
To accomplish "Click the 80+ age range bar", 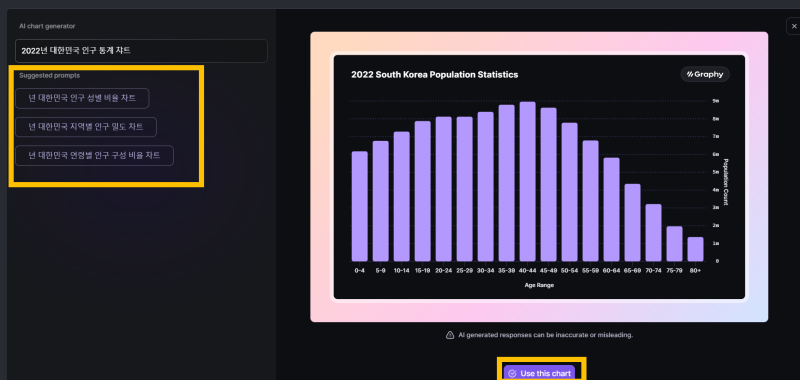I will [695, 249].
